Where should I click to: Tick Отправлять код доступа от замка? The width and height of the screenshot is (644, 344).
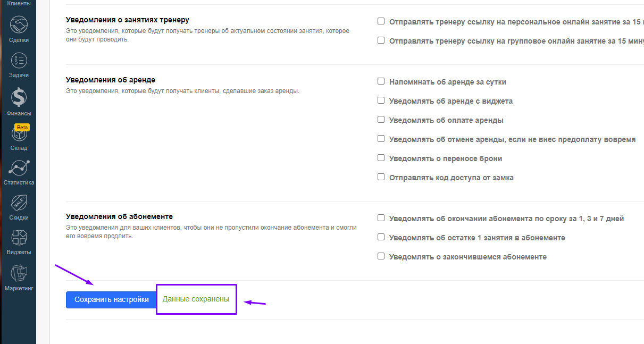pyautogui.click(x=381, y=177)
